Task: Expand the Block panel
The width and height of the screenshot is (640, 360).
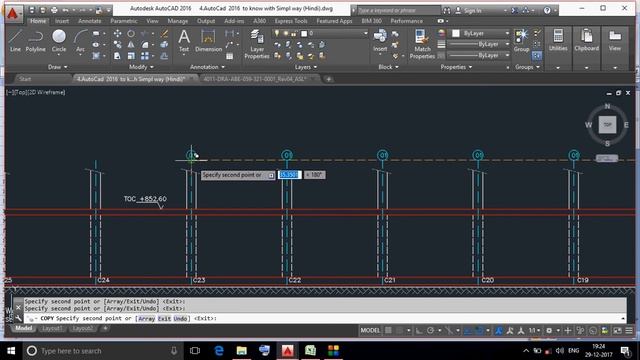Action: click(x=388, y=67)
